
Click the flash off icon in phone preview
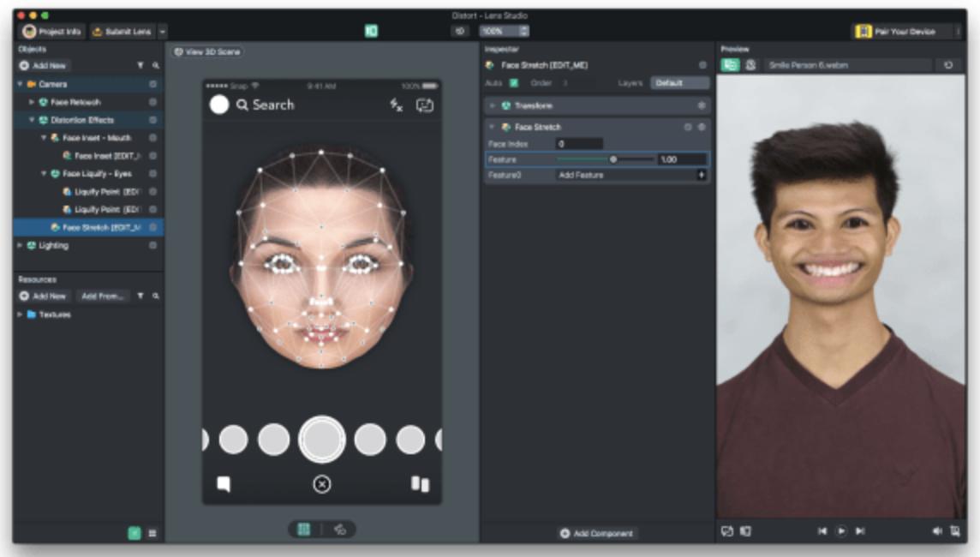click(397, 105)
